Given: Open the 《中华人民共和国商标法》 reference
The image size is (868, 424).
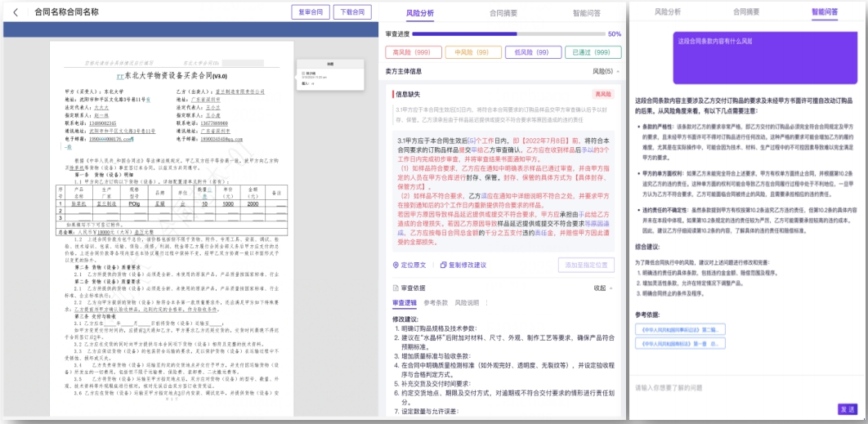Looking at the screenshot, I should [x=680, y=343].
